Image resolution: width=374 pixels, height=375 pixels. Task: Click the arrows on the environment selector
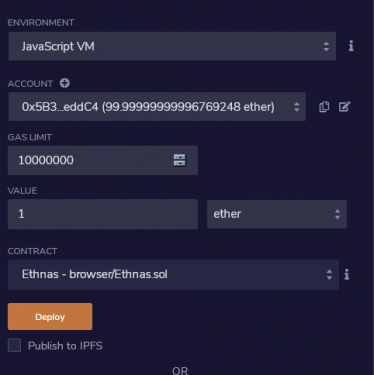(x=326, y=46)
